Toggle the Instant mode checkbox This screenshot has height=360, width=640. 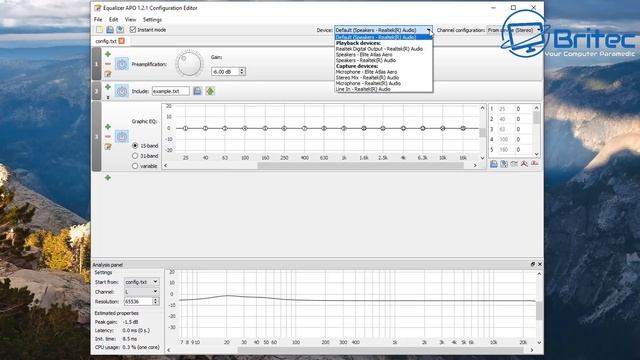133,30
